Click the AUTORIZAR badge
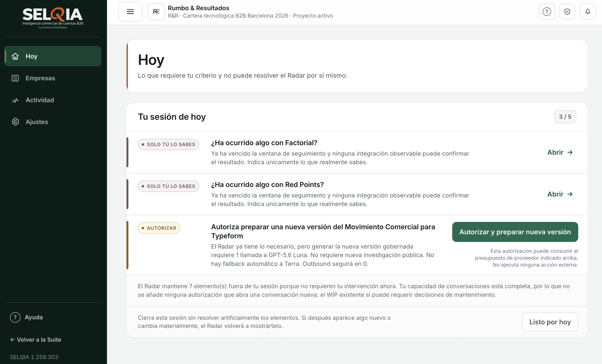602x364 pixels. click(x=159, y=228)
